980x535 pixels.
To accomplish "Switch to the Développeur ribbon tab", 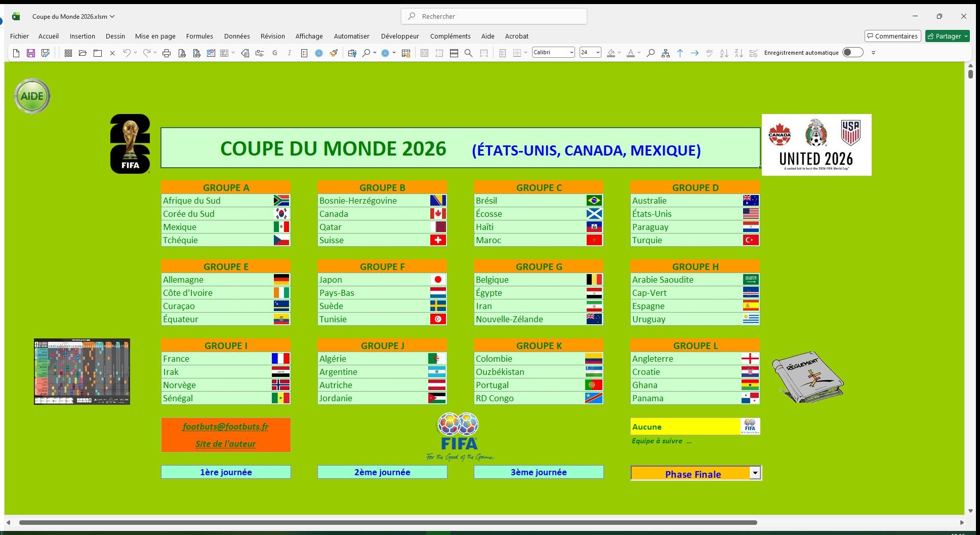I will click(400, 36).
